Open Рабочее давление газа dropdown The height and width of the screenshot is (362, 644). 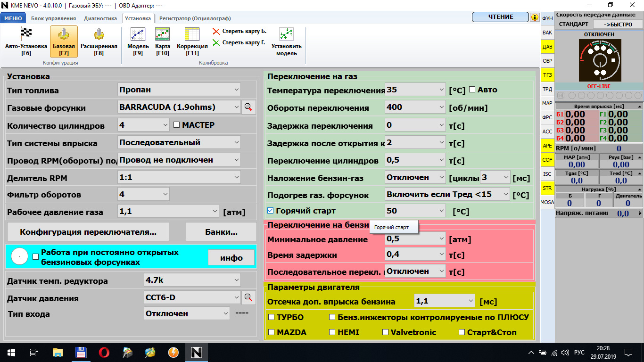click(x=168, y=212)
